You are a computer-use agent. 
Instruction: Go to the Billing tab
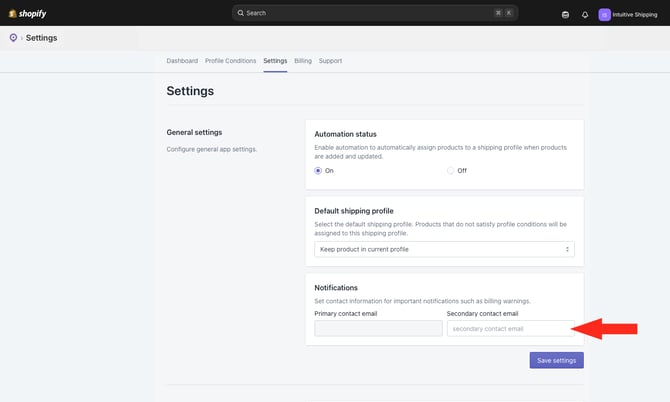(x=303, y=61)
